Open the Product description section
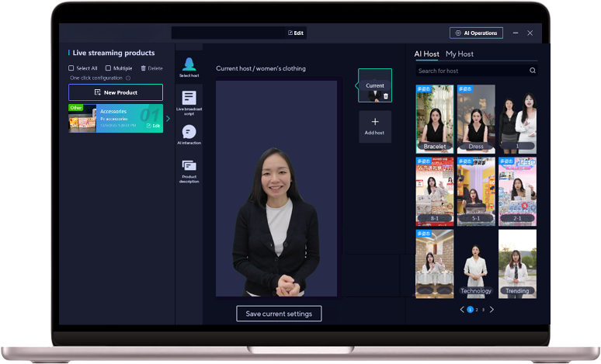 point(189,170)
